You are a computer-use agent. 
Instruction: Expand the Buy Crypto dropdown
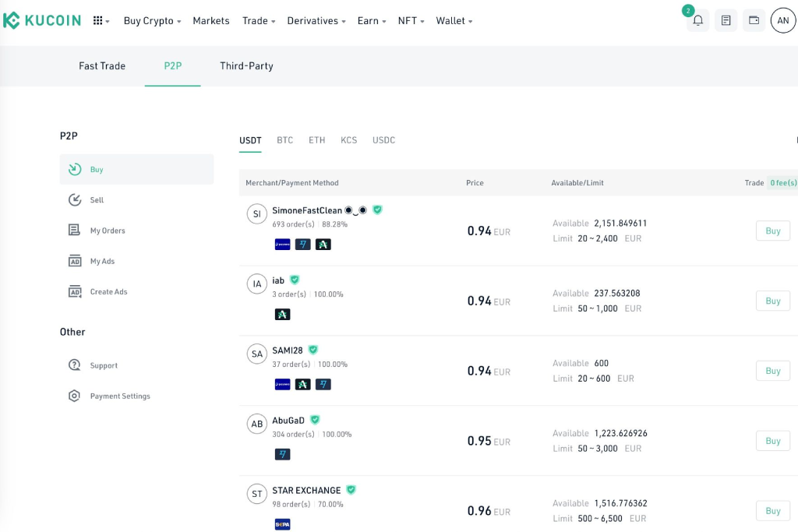tap(152, 21)
